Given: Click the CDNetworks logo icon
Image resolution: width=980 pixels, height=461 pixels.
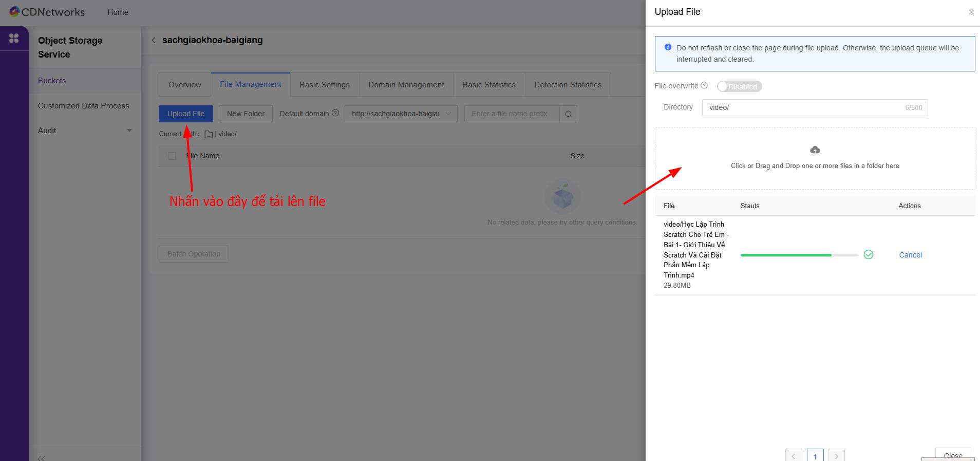Looking at the screenshot, I should [14, 12].
